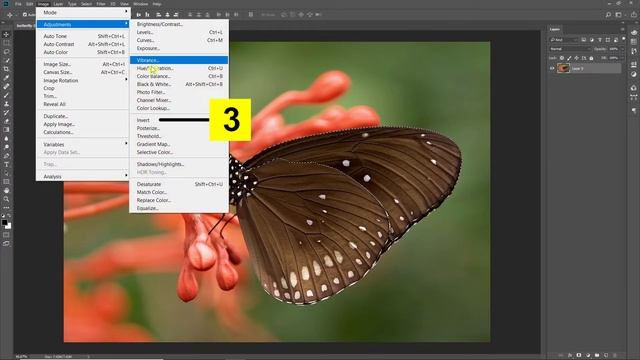This screenshot has height=360, width=640.
Task: Select the Blur tool
Action: (x=6, y=138)
